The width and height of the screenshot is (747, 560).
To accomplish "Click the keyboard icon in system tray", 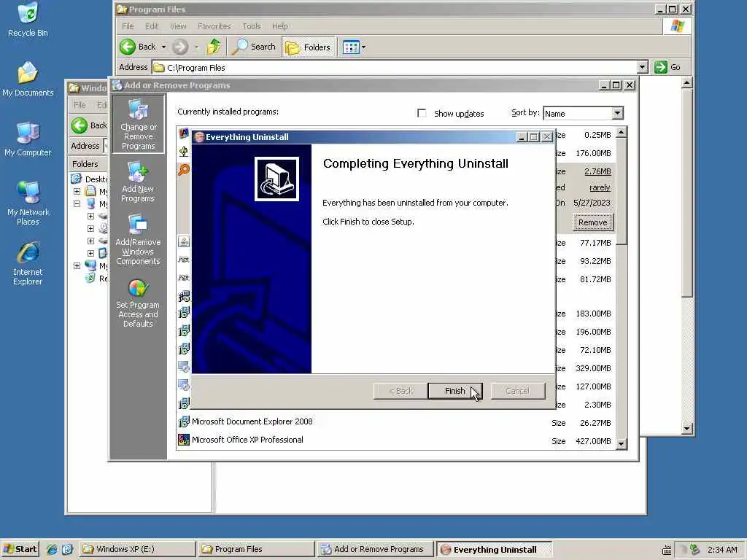I will pos(667,550).
